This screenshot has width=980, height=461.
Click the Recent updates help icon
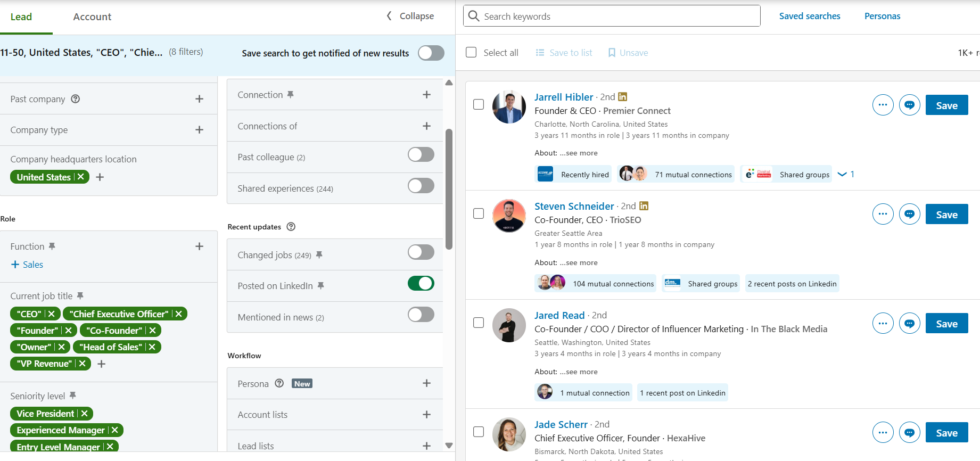291,227
